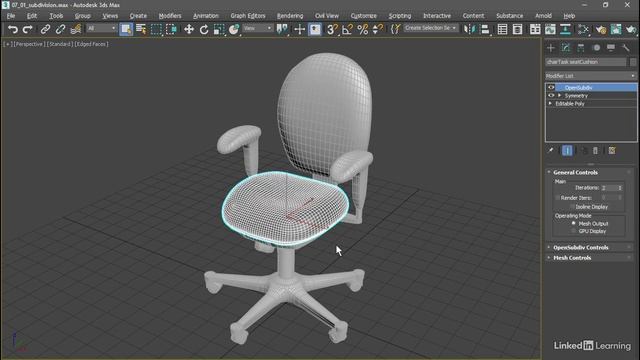Activate the Select and Move tool

click(x=189, y=29)
